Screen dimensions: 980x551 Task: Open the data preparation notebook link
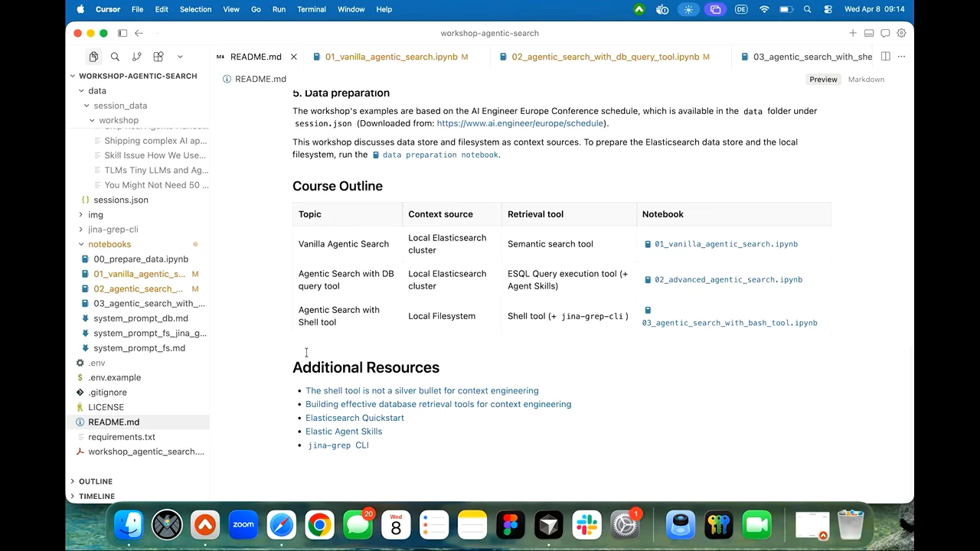click(x=436, y=155)
